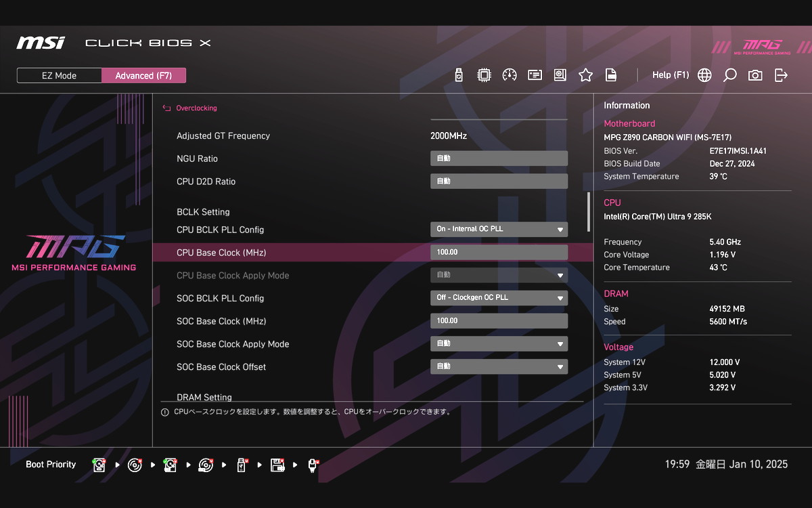
Task: Select the SOC Base Clock (MHz) label
Action: click(x=221, y=321)
